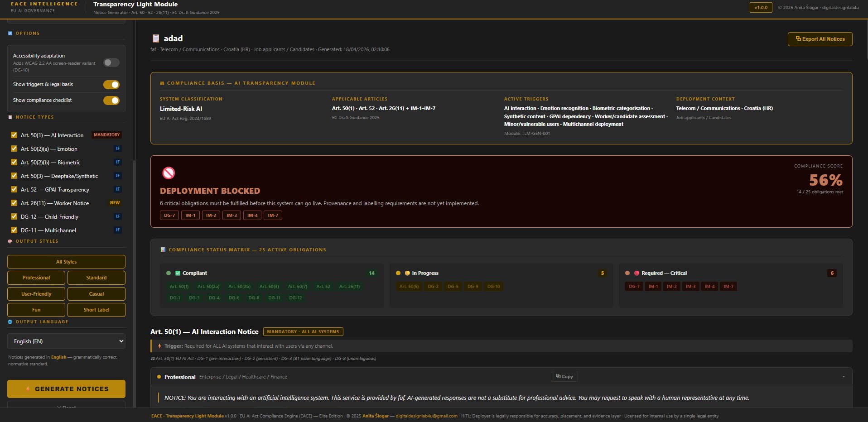
Task: Open the digitaldesignlab4u email link in footer
Action: coord(426,416)
